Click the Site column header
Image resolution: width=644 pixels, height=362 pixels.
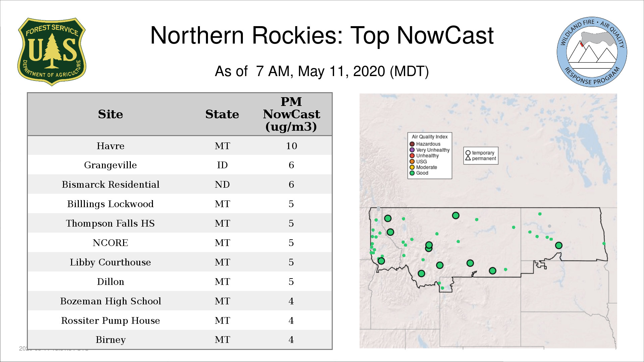pyautogui.click(x=110, y=114)
